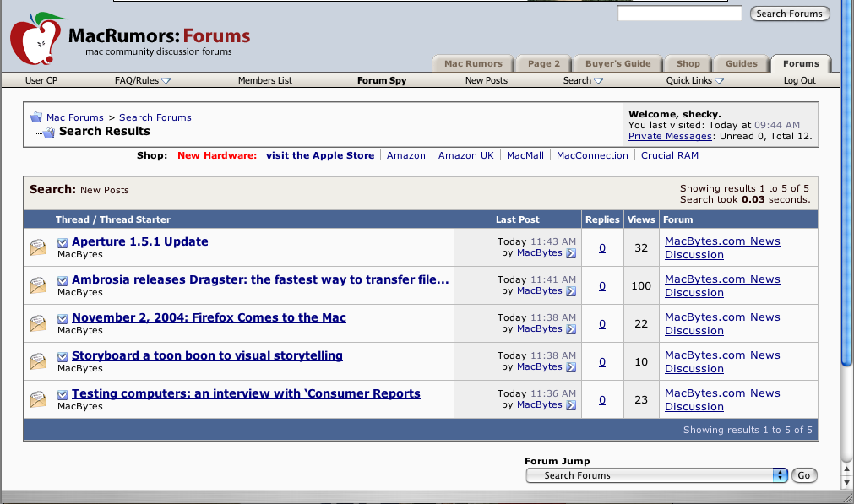Open the Amazon UK shop link
Image resolution: width=854 pixels, height=504 pixels.
point(465,155)
